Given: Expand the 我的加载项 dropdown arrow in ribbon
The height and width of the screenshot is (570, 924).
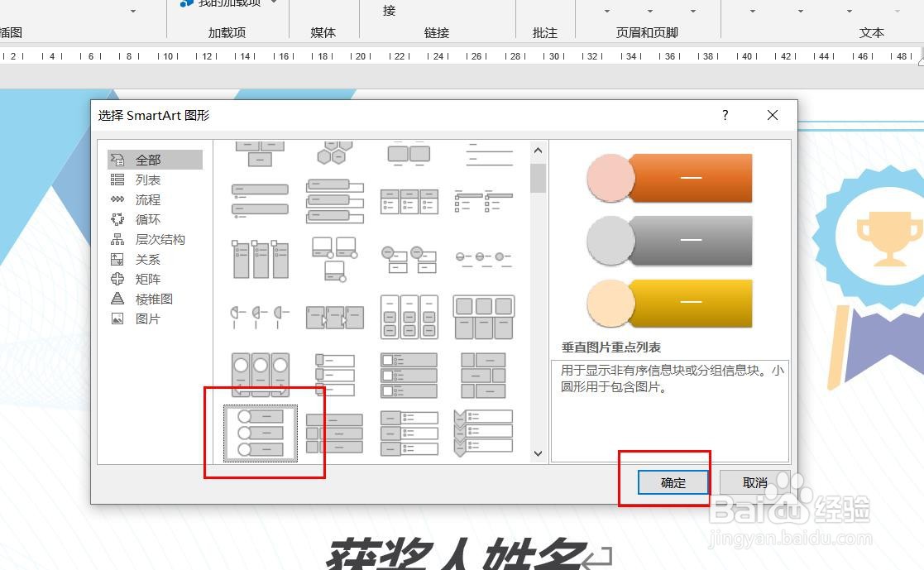Looking at the screenshot, I should pos(274,2).
